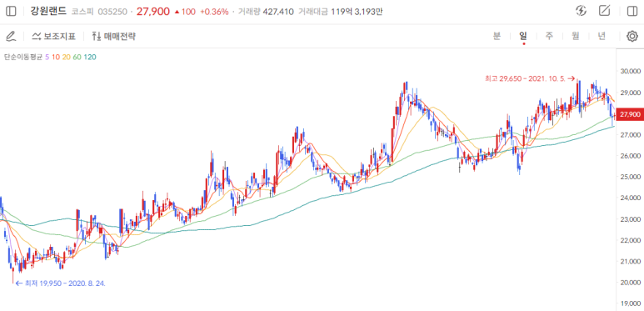The height and width of the screenshot is (311, 644).
Task: Select the drawing pen tool
Action: 11,36
